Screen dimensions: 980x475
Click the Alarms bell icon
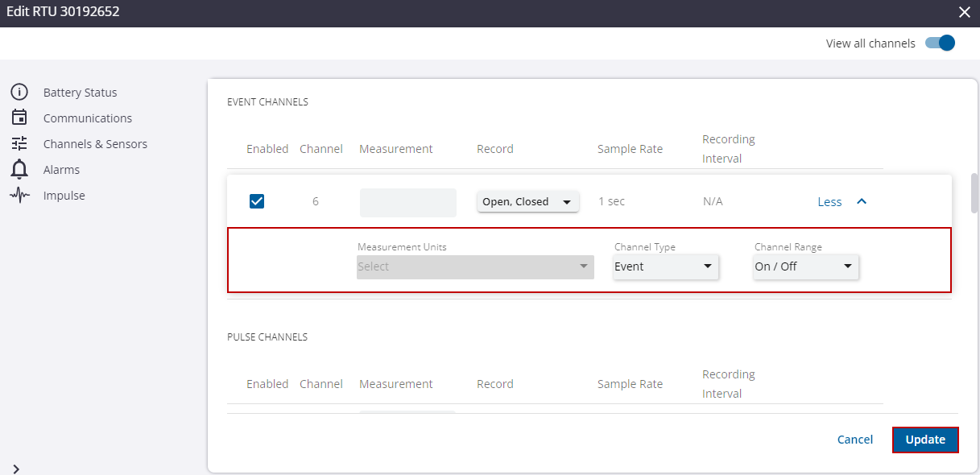coord(19,169)
